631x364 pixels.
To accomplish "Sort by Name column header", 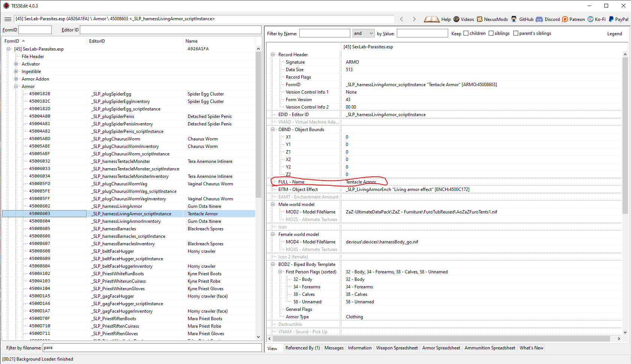I will (219, 41).
